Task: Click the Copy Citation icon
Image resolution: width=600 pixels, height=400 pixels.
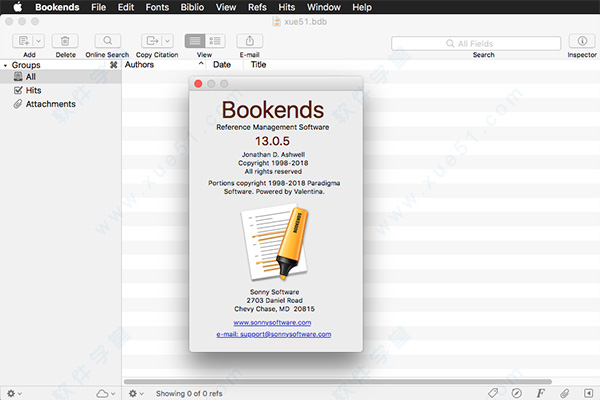Action: 152,41
